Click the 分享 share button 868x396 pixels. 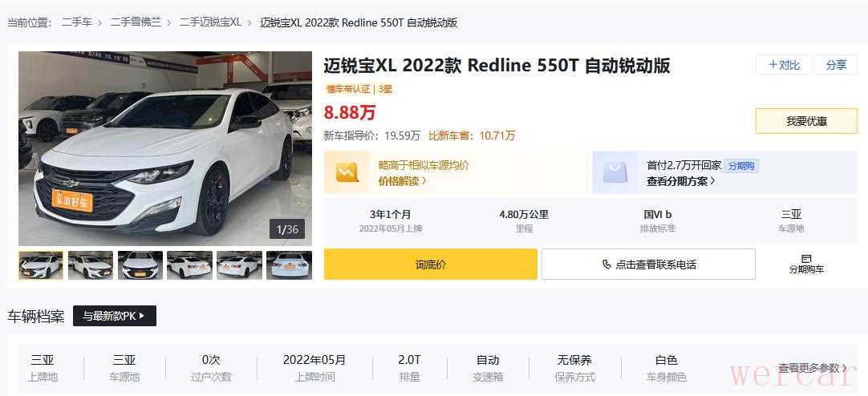pyautogui.click(x=836, y=65)
